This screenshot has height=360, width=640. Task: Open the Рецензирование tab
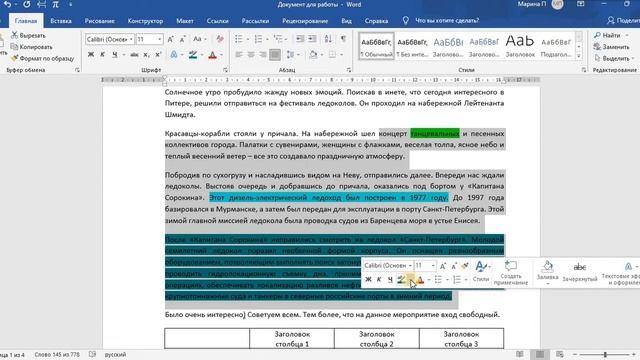coord(305,21)
